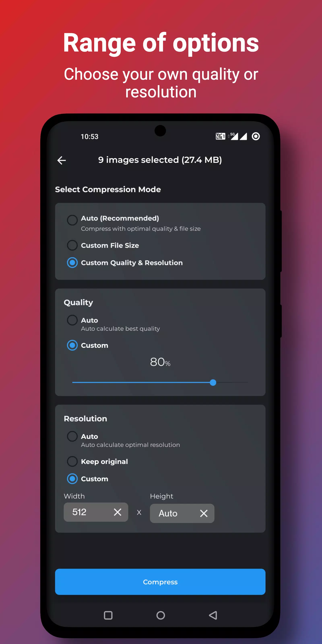
Task: Clear the Height field with X icon
Action: 204,513
